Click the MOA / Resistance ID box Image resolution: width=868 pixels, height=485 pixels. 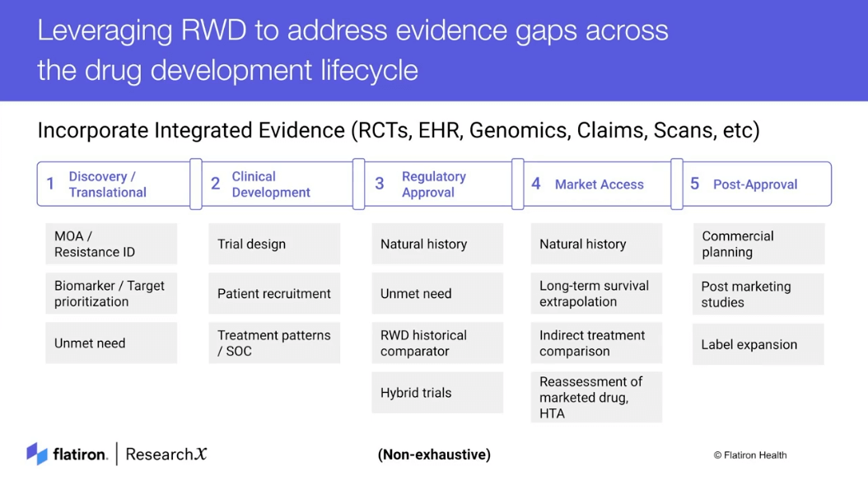[x=111, y=245]
